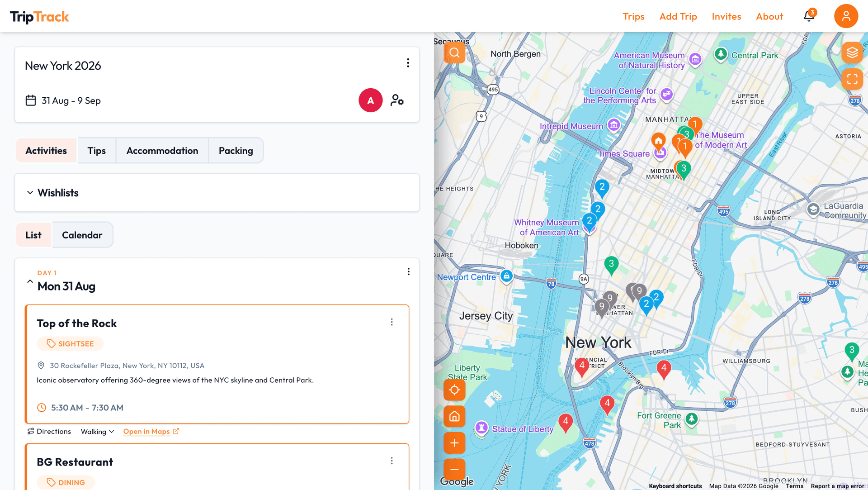Switch to Calendar view

(x=82, y=235)
